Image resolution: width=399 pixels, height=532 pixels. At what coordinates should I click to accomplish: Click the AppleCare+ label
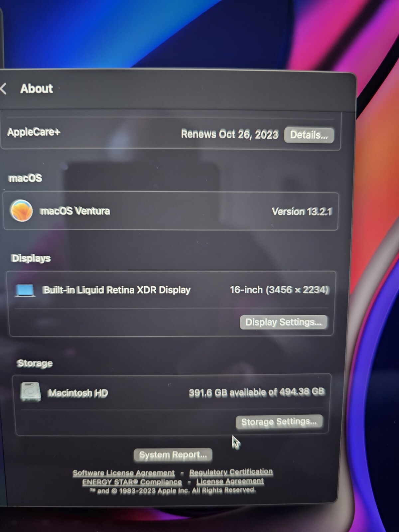tap(34, 132)
